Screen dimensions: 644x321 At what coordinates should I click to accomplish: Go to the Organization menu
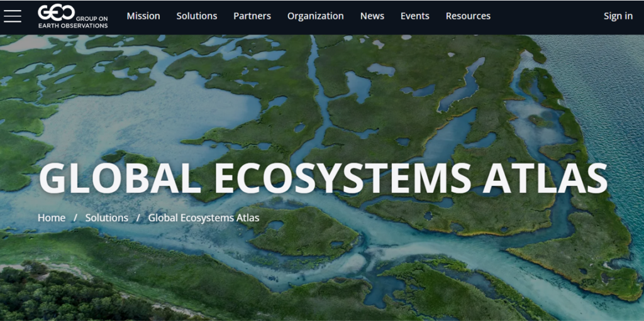pyautogui.click(x=316, y=16)
